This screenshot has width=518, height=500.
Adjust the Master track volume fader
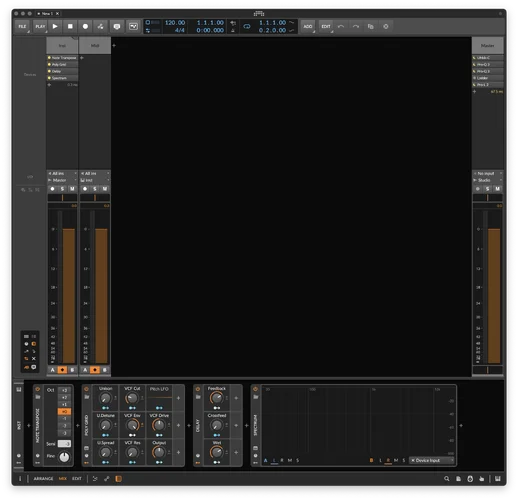tap(494, 296)
